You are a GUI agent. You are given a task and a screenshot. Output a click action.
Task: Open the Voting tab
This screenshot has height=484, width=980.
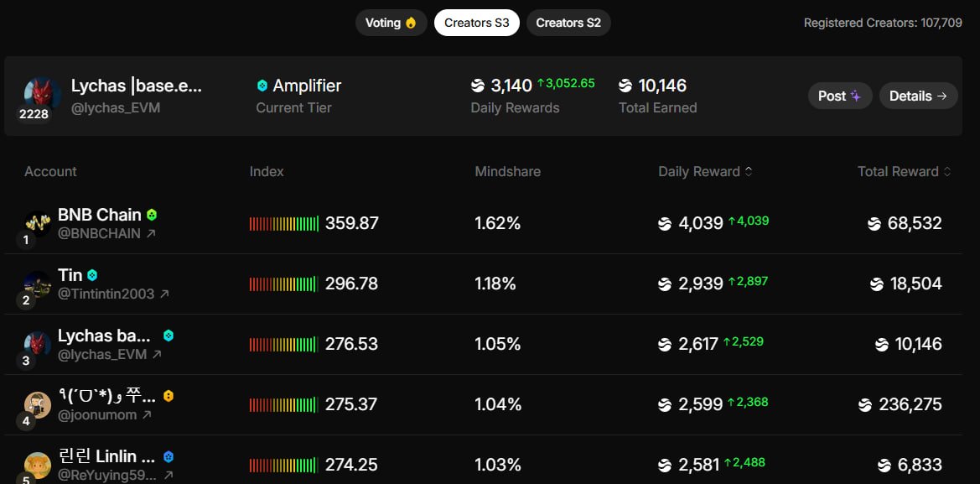click(391, 23)
